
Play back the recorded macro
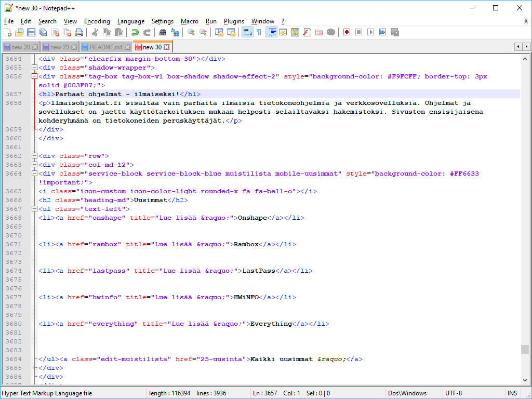click(370, 32)
